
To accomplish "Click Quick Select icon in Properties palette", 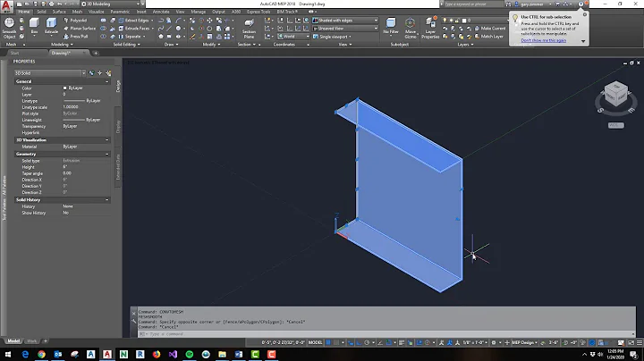I will coord(108,73).
